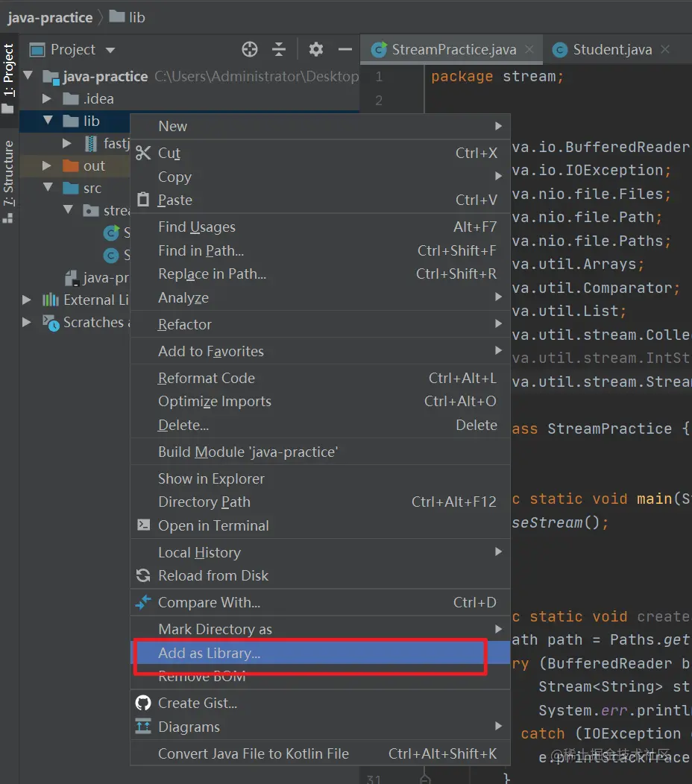Collapse the src folder
Viewport: 692px width, 784px height.
[48, 188]
